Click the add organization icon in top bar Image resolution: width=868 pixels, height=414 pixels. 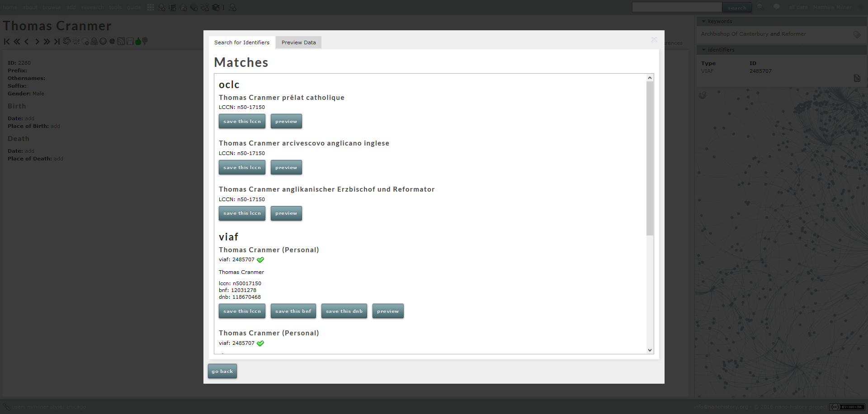pos(172,8)
